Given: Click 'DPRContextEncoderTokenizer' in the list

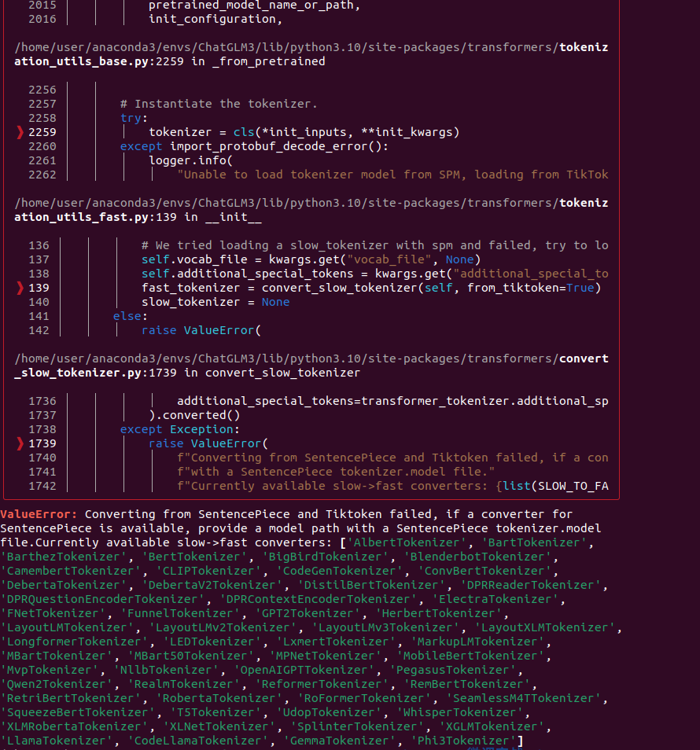Looking at the screenshot, I should click(x=318, y=599).
